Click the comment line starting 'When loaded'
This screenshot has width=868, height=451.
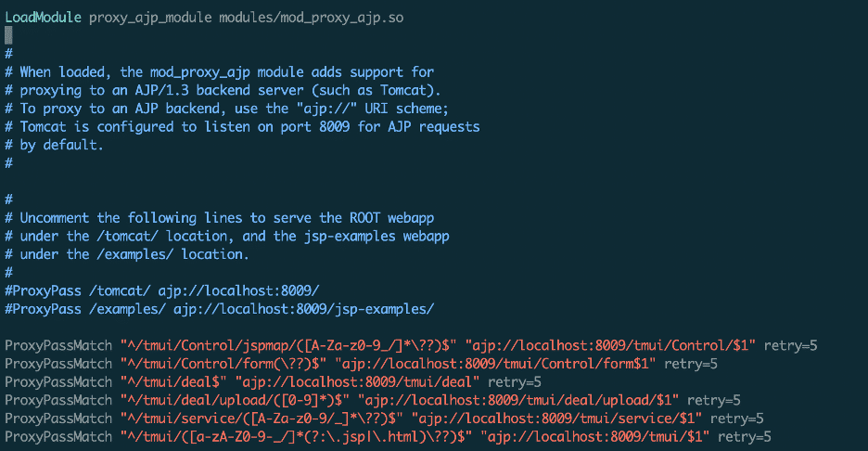[x=219, y=72]
